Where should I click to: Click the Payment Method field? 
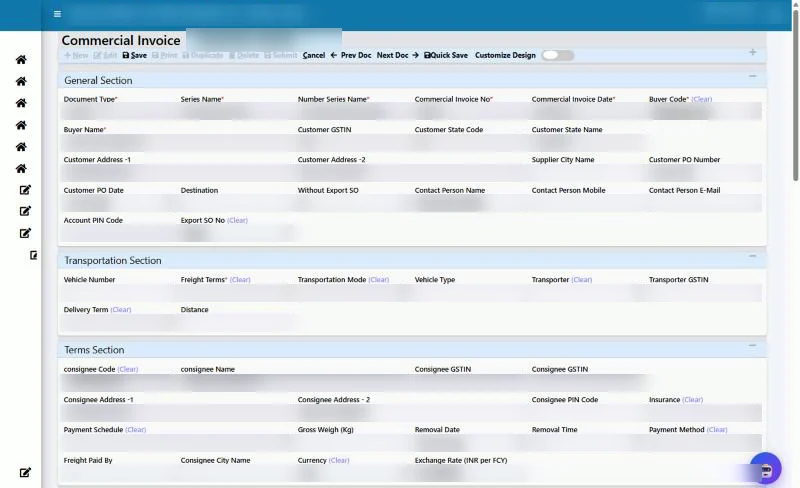[705, 442]
